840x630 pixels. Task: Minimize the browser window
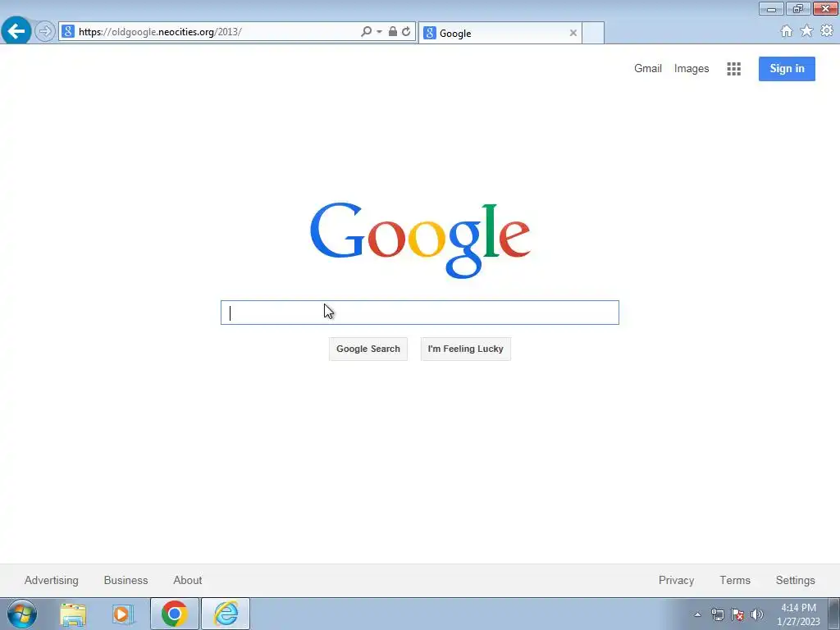(x=771, y=8)
